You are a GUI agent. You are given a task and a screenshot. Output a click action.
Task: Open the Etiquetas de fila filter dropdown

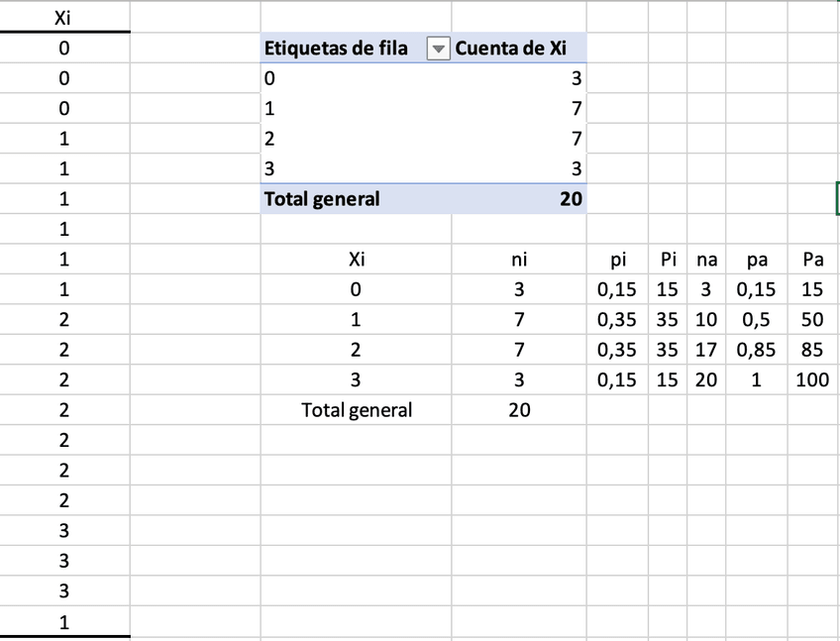(x=437, y=50)
